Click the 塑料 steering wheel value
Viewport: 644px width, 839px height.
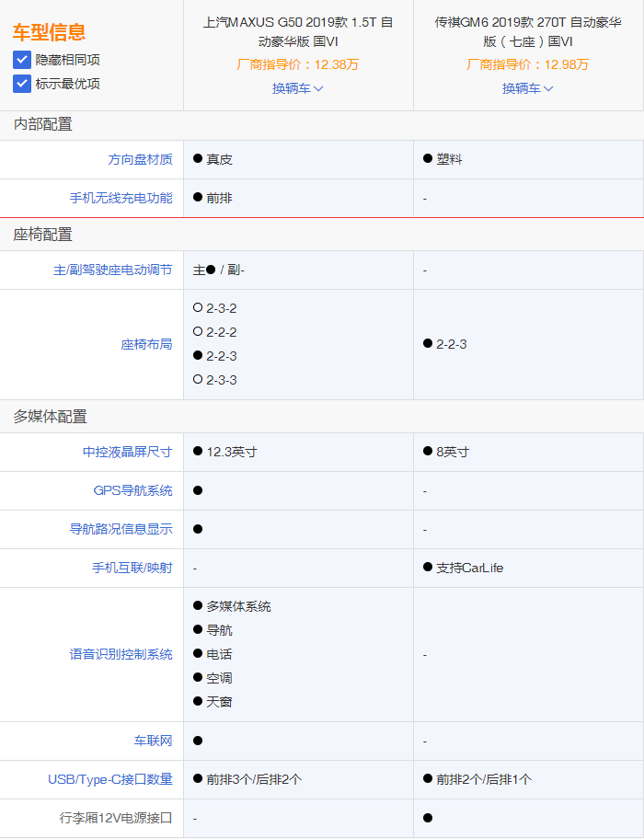click(449, 159)
